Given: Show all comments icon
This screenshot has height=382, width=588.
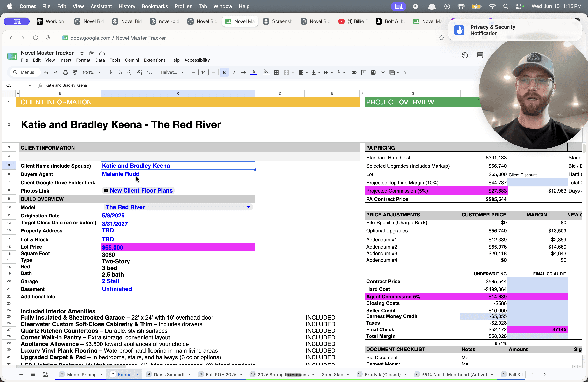Looking at the screenshot, I should (x=480, y=55).
